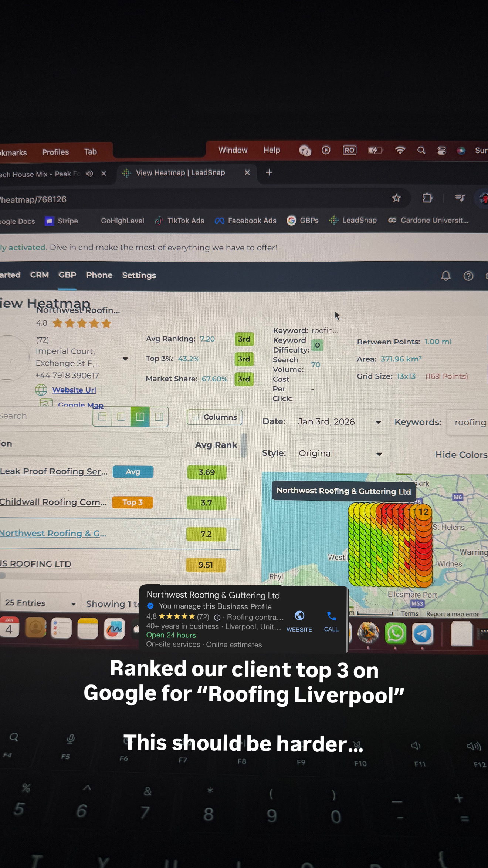
Task: Open the Date dropdown showing Jan 3rd, 2026
Action: pyautogui.click(x=339, y=422)
